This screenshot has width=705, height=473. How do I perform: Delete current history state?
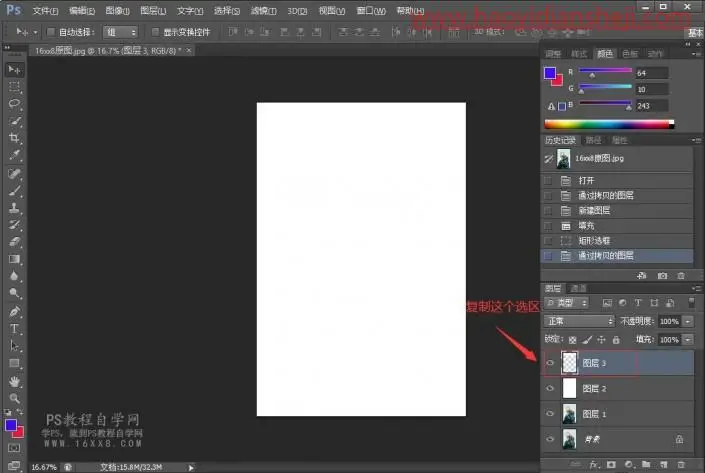click(x=681, y=276)
